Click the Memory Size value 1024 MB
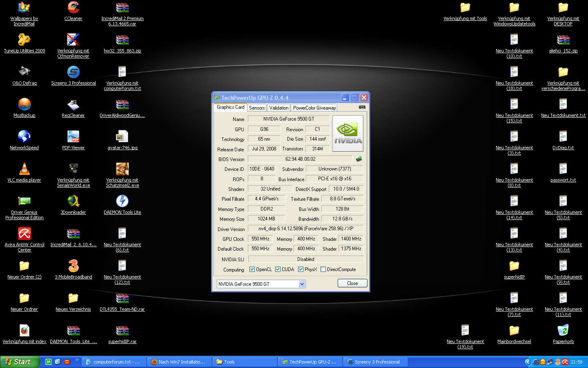588x368 pixels. tap(266, 219)
